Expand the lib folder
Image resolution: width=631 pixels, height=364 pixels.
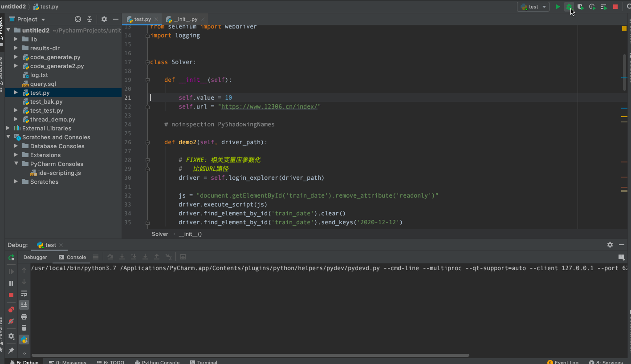[x=16, y=39]
